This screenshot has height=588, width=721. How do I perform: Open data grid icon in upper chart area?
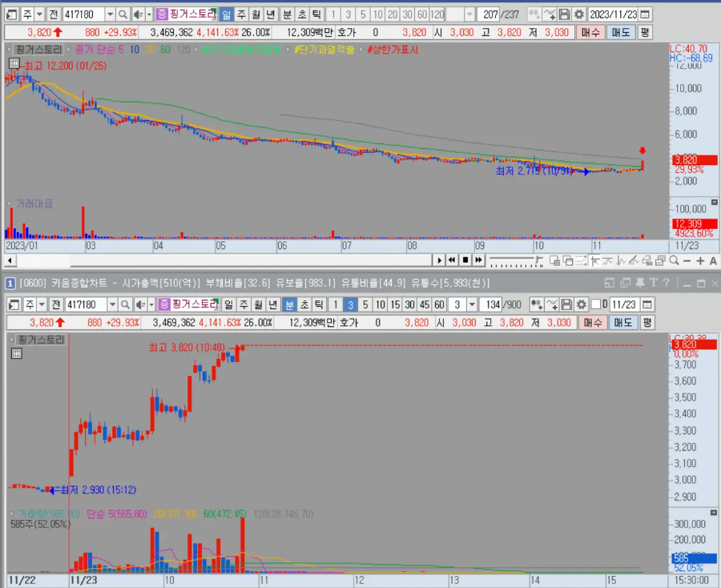click(14, 63)
